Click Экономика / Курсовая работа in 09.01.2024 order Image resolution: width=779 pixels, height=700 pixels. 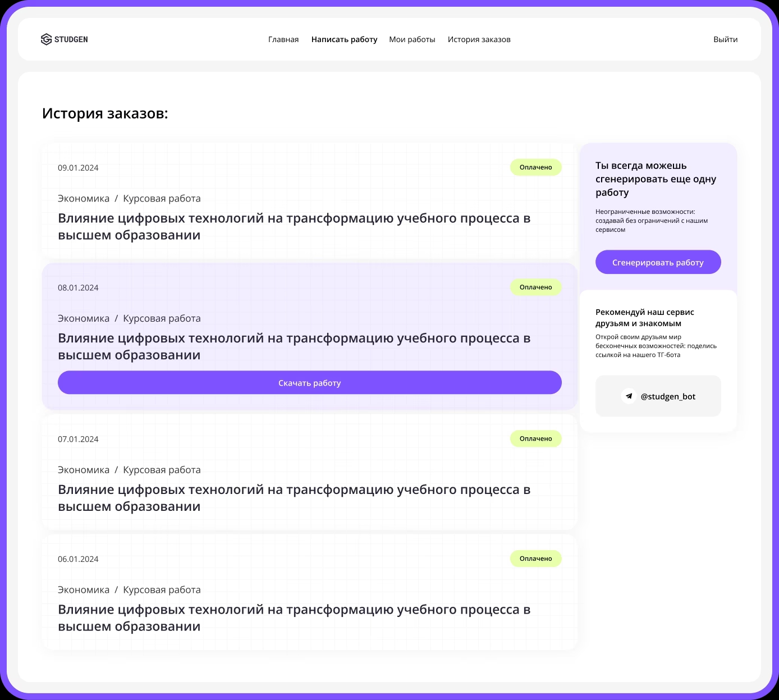[129, 199]
